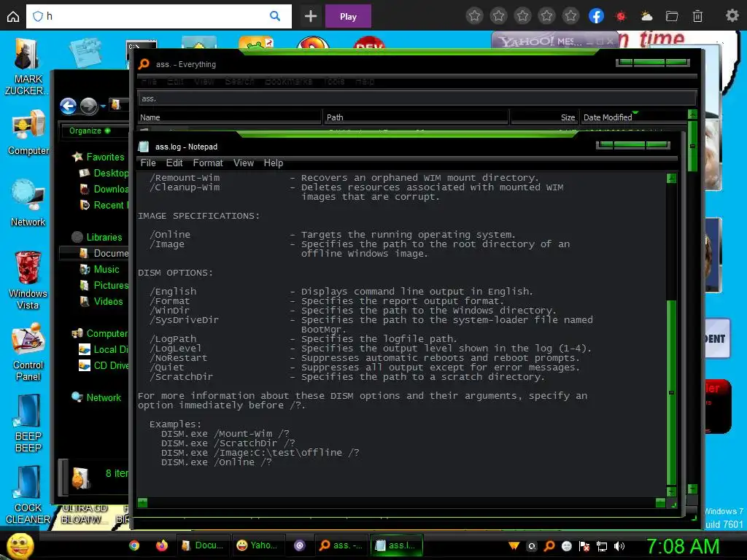Click the Everything search box containing 'ass.'
Screen dimensions: 747x560
pos(417,98)
